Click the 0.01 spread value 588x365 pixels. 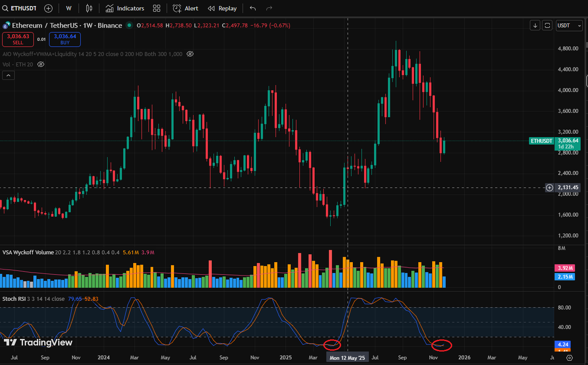41,39
